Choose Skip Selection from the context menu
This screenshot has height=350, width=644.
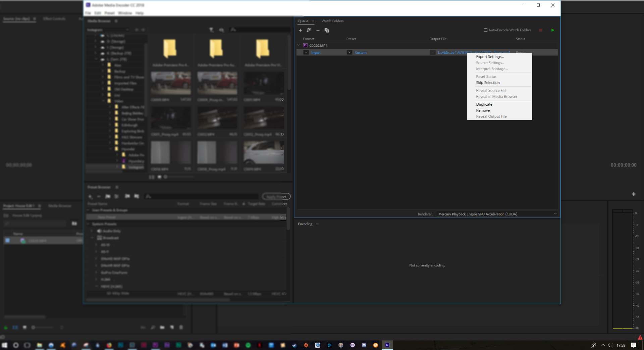coord(488,83)
